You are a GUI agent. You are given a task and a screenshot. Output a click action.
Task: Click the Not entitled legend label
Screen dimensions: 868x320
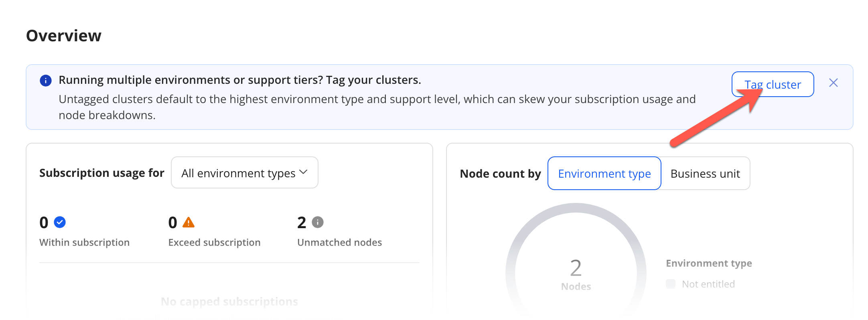coord(708,284)
